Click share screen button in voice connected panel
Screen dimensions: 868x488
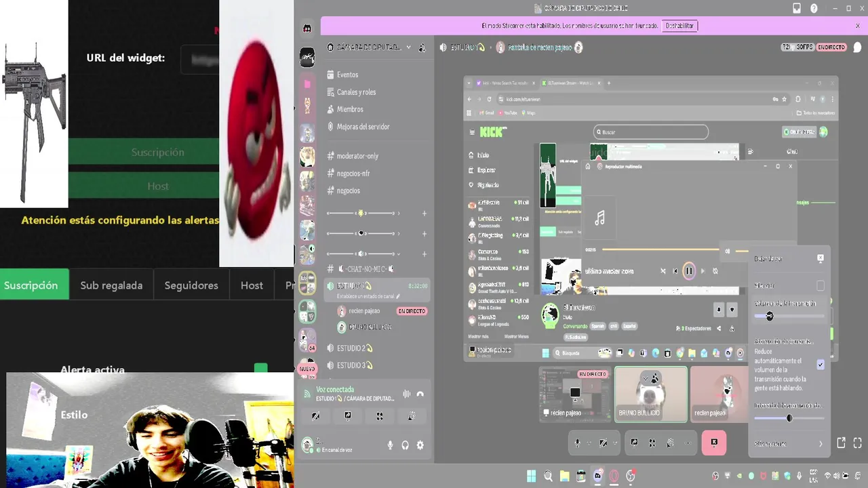[348, 416]
